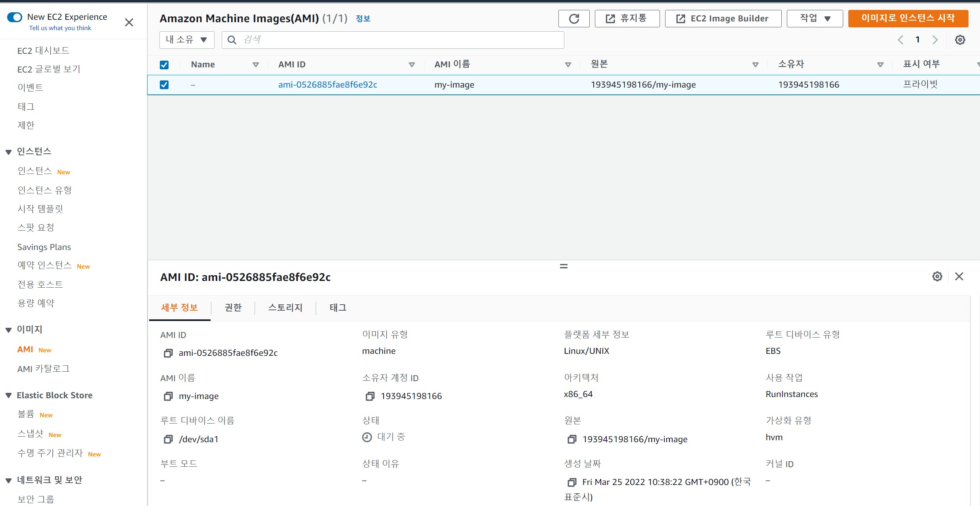
Task: Click Tell us what you think link
Action: (x=60, y=28)
